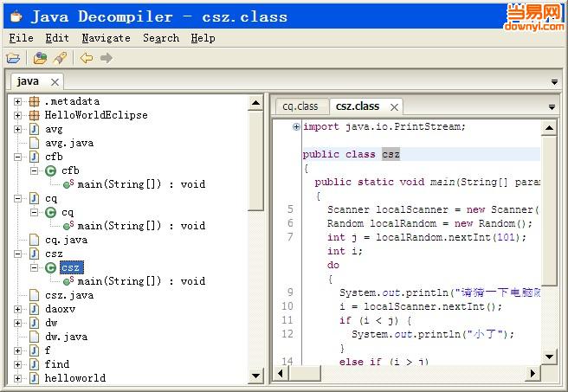Click the dw.java file icon
568x392 pixels.
pyautogui.click(x=34, y=337)
